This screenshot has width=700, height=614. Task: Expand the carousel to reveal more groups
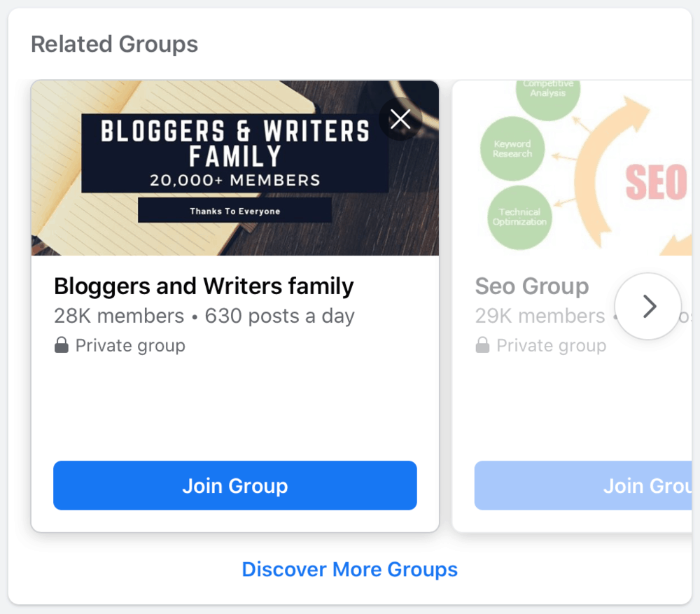[647, 306]
